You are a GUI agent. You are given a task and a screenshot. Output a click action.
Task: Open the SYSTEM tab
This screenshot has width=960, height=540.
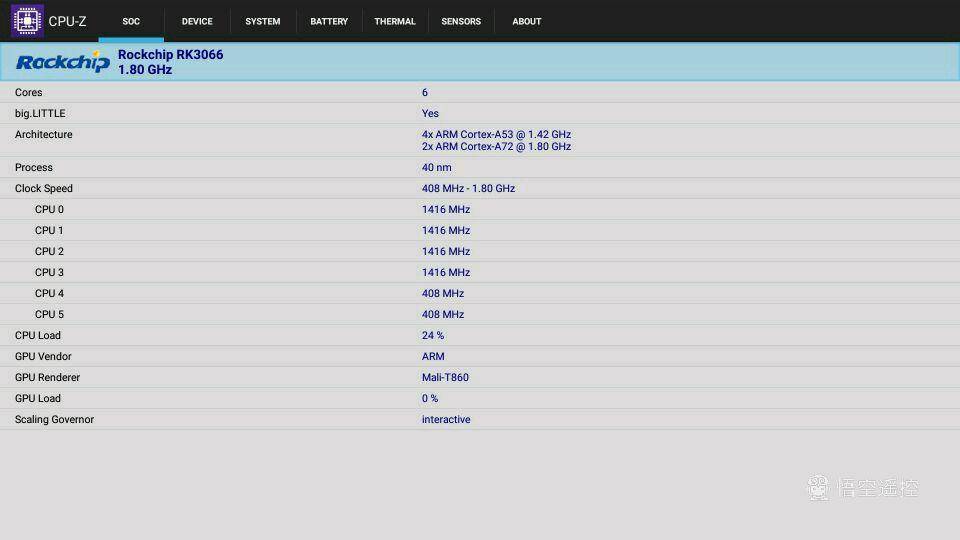click(263, 21)
